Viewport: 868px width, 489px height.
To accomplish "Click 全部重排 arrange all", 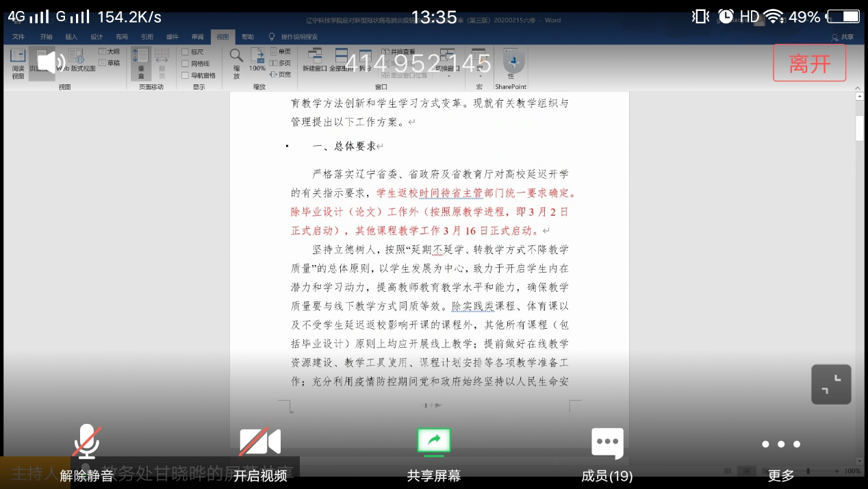I will point(340,61).
